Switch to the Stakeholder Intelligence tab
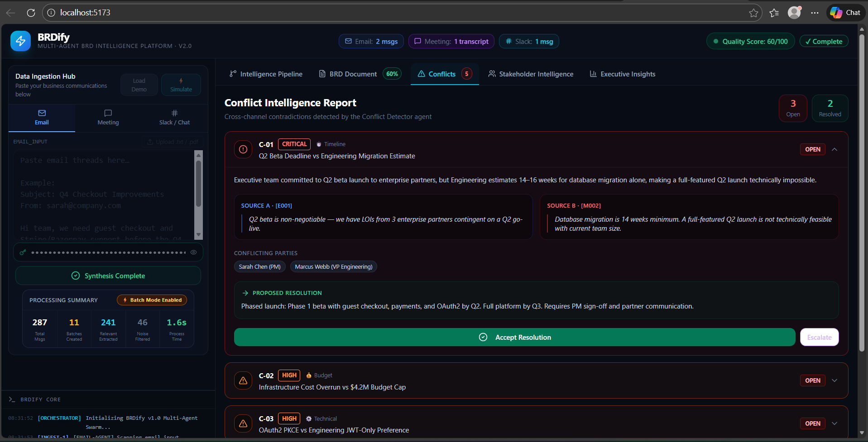This screenshot has height=442, width=868. (530, 74)
